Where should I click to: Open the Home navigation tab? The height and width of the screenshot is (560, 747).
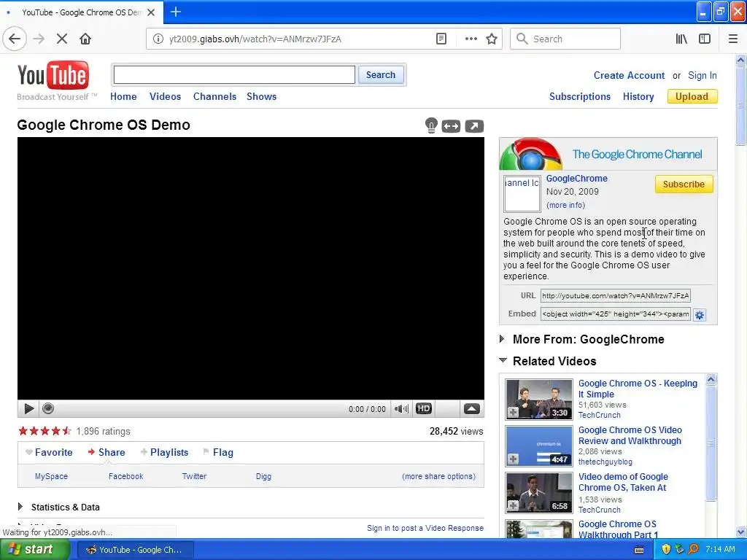123,96
